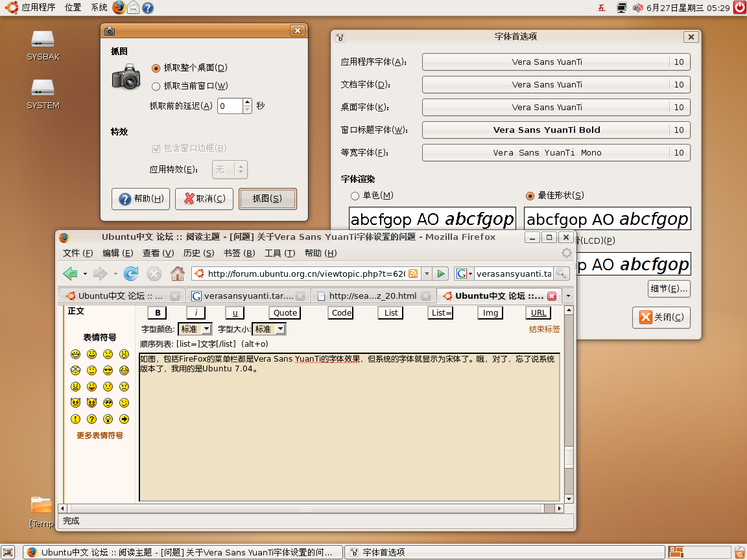Open the font size dropdown in editor

pyautogui.click(x=268, y=329)
